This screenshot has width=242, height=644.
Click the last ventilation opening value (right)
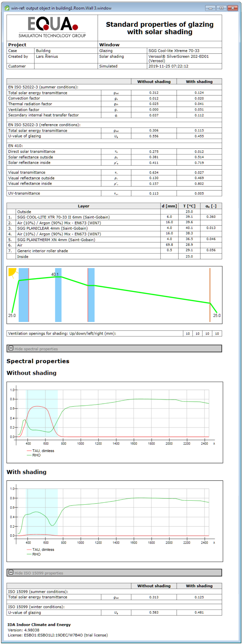217,334
